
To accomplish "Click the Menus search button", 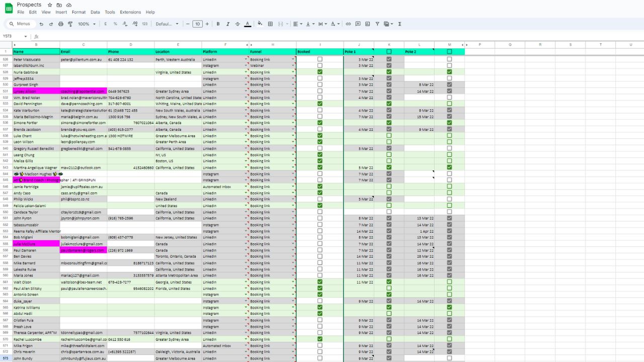I will [x=20, y=24].
